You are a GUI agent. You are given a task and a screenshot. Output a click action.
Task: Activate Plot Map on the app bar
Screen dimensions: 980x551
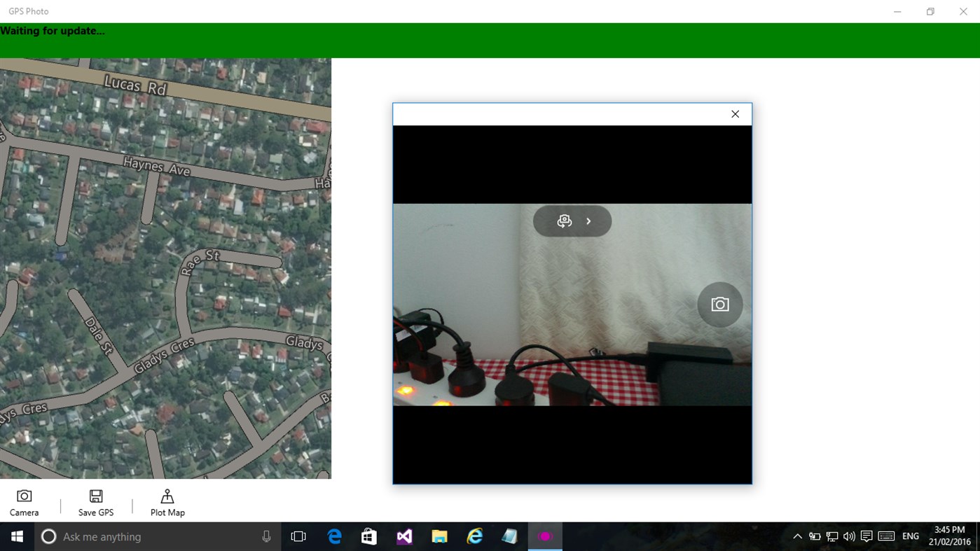(x=167, y=502)
